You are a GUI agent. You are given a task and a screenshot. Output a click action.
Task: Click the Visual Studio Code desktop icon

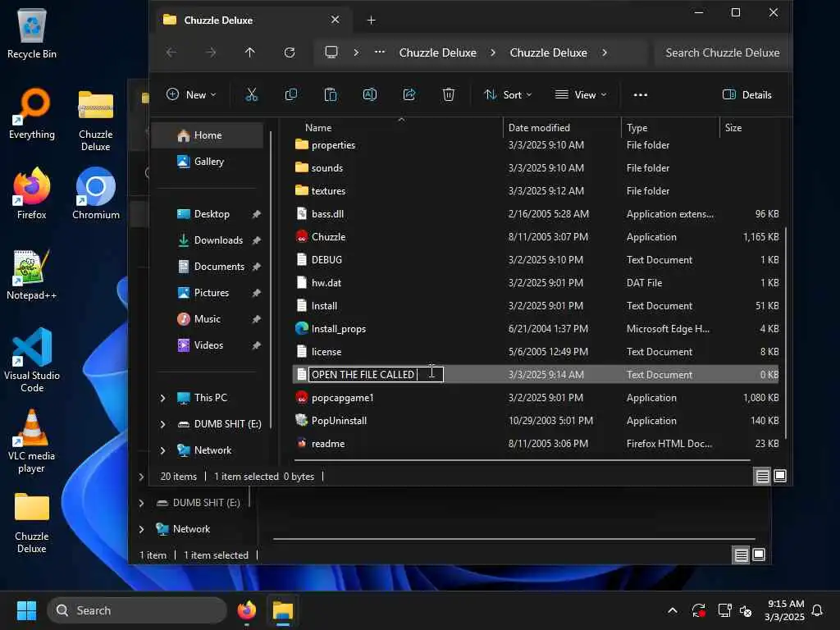pyautogui.click(x=32, y=361)
